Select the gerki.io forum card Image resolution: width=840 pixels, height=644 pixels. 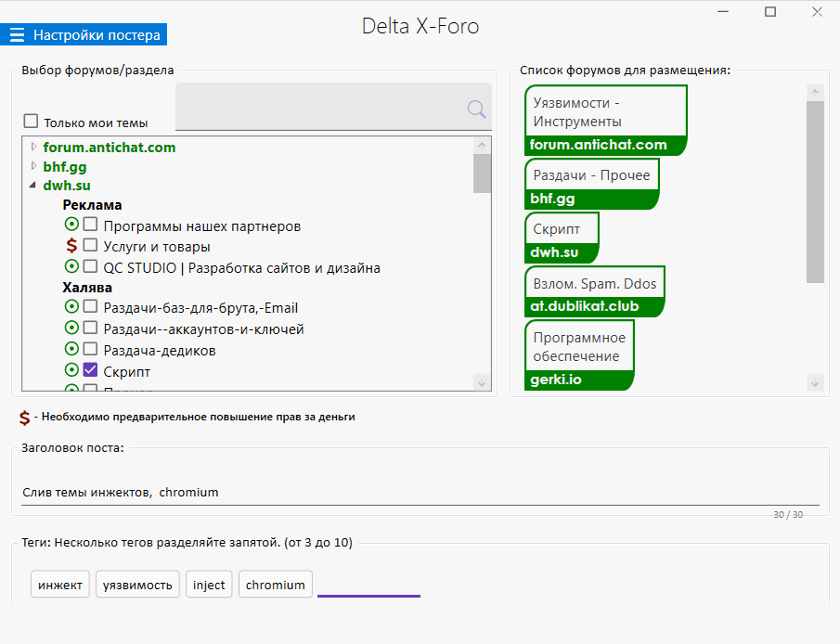click(x=579, y=354)
